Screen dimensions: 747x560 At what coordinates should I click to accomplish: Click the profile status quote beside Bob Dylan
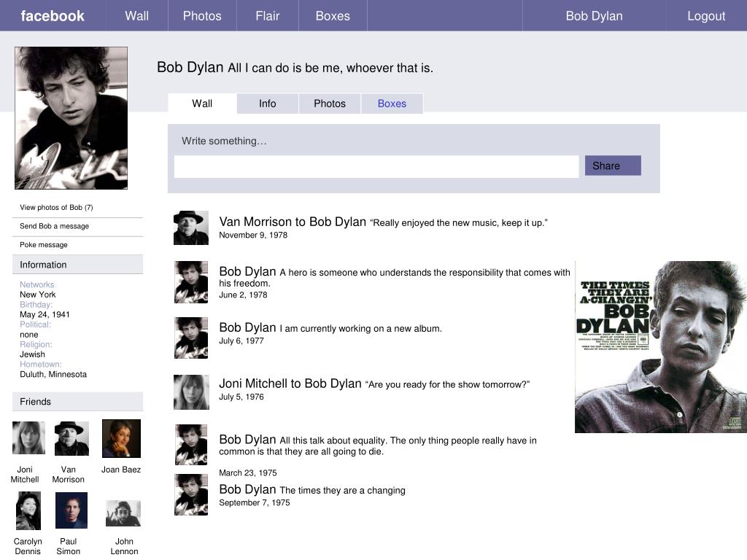(x=330, y=68)
